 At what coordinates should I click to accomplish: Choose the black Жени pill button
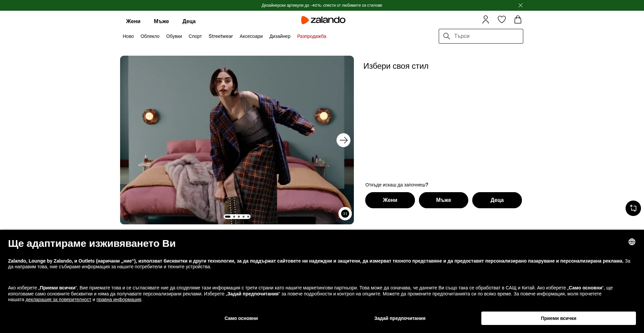[x=390, y=200]
